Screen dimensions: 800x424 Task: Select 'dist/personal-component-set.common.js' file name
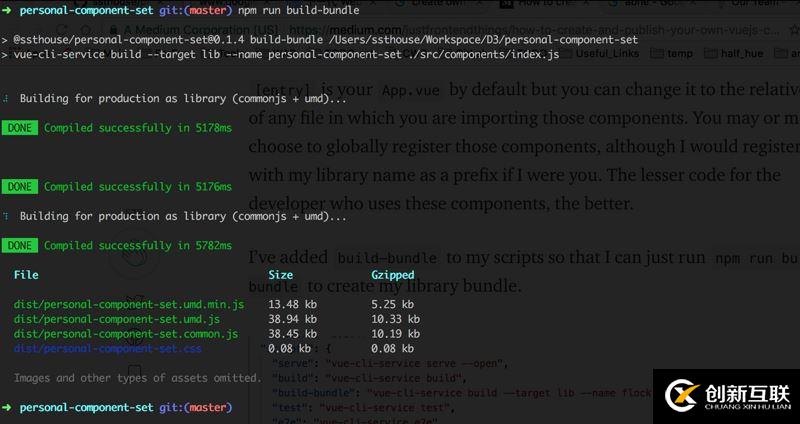tap(126, 334)
